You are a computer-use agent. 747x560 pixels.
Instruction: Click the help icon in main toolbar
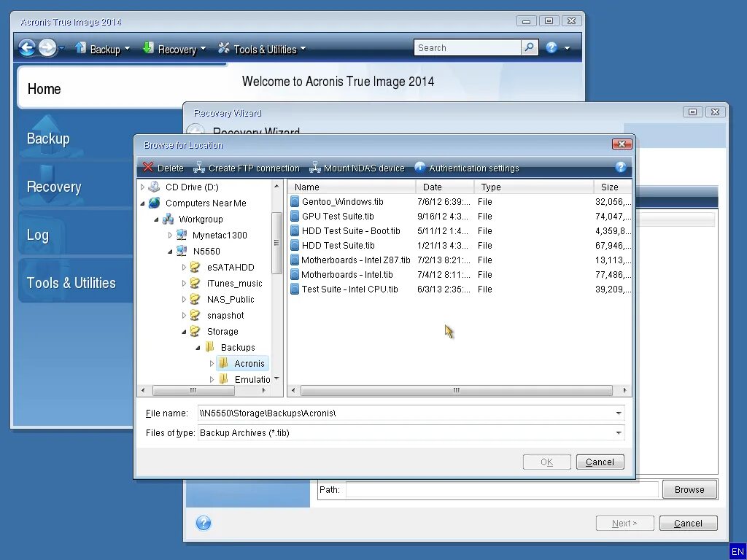tap(551, 47)
